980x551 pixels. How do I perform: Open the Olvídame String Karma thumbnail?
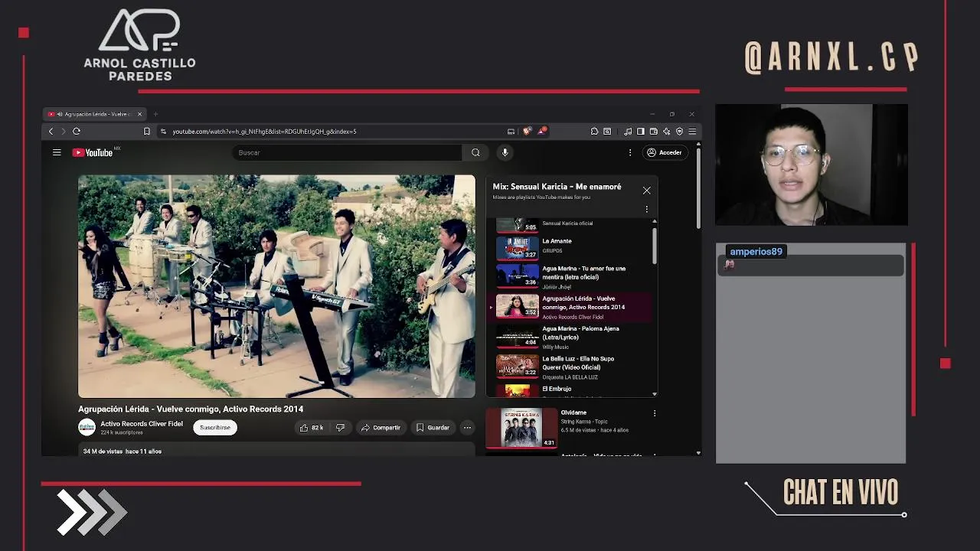point(521,428)
